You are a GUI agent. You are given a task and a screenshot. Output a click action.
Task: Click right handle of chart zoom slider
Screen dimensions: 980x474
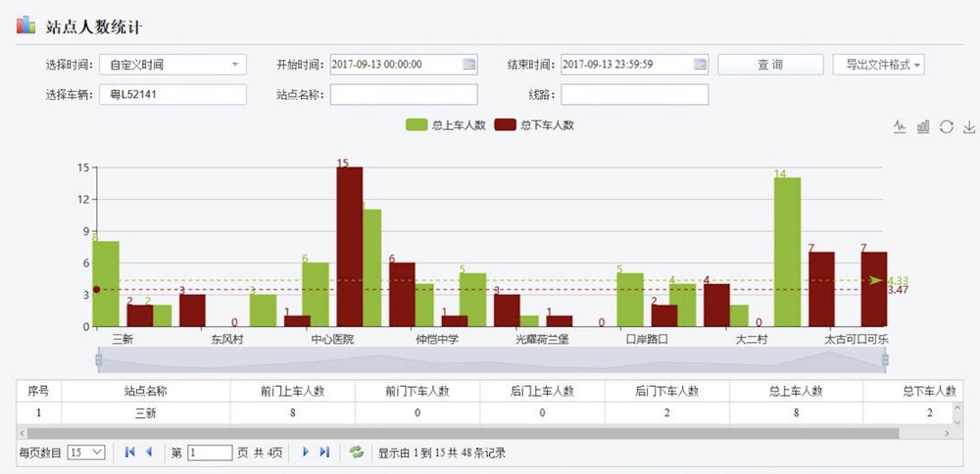pyautogui.click(x=885, y=359)
